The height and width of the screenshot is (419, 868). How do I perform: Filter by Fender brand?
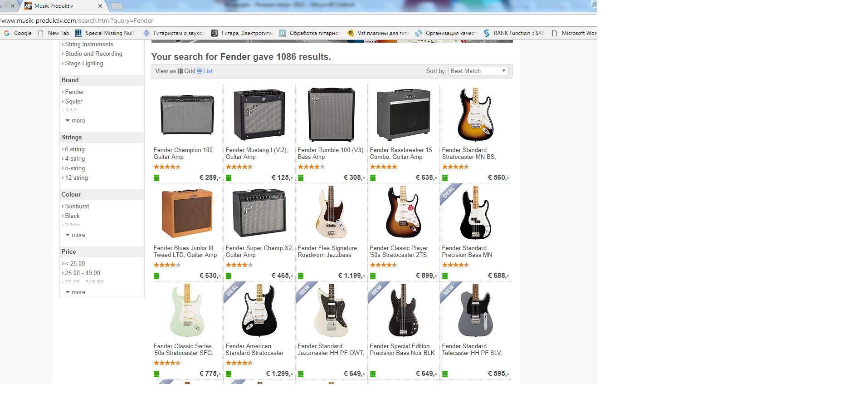point(74,92)
